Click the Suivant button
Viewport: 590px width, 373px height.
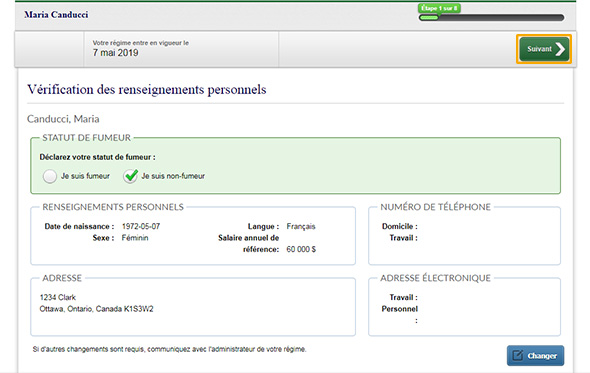click(x=544, y=49)
